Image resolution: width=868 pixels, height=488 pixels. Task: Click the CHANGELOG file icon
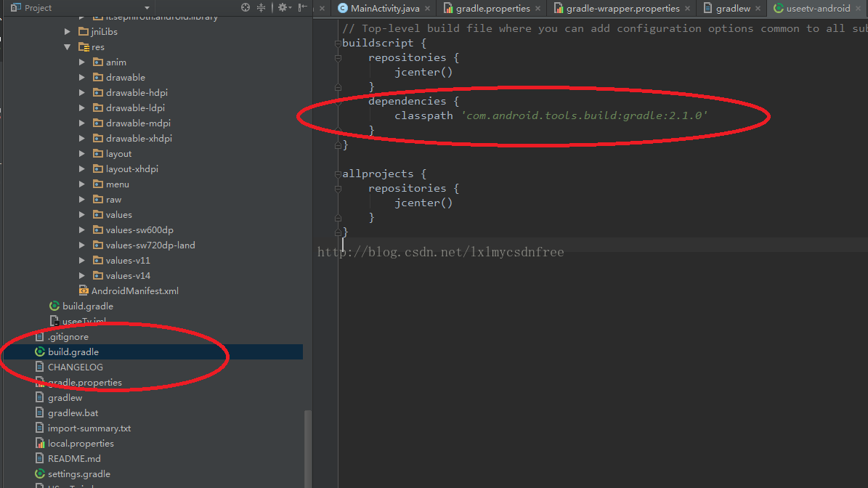click(x=39, y=367)
